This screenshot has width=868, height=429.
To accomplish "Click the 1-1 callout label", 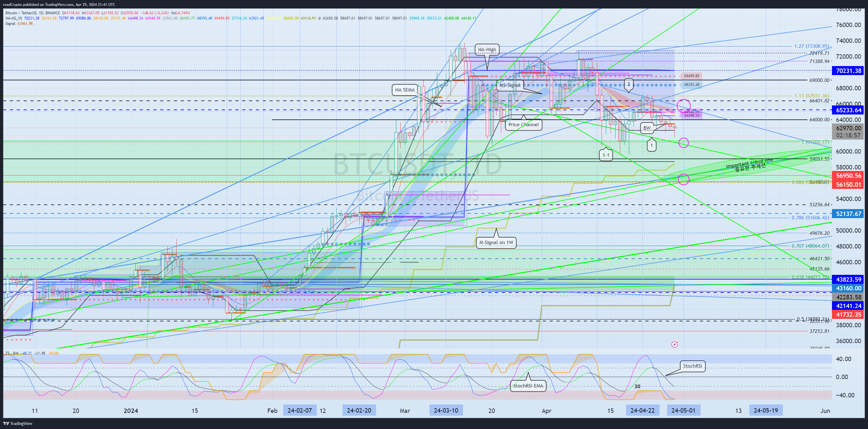I will pyautogui.click(x=606, y=155).
